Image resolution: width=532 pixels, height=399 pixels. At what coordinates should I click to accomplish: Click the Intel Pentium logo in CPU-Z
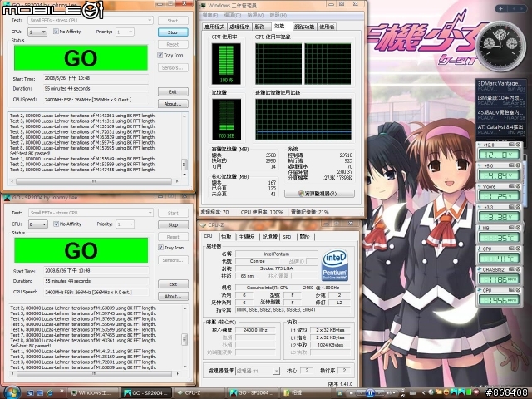(x=334, y=265)
